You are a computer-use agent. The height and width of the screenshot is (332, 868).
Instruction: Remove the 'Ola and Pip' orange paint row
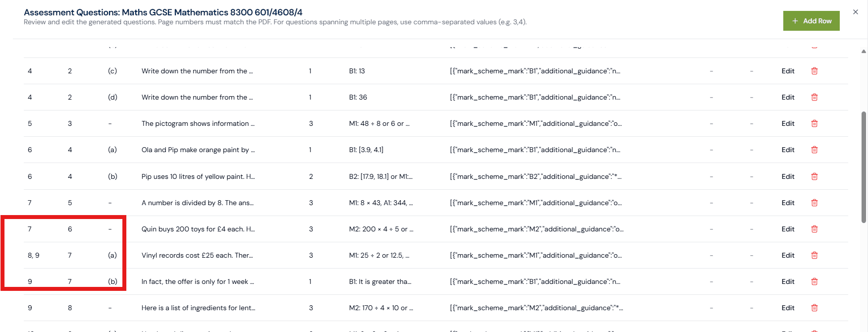pos(814,150)
